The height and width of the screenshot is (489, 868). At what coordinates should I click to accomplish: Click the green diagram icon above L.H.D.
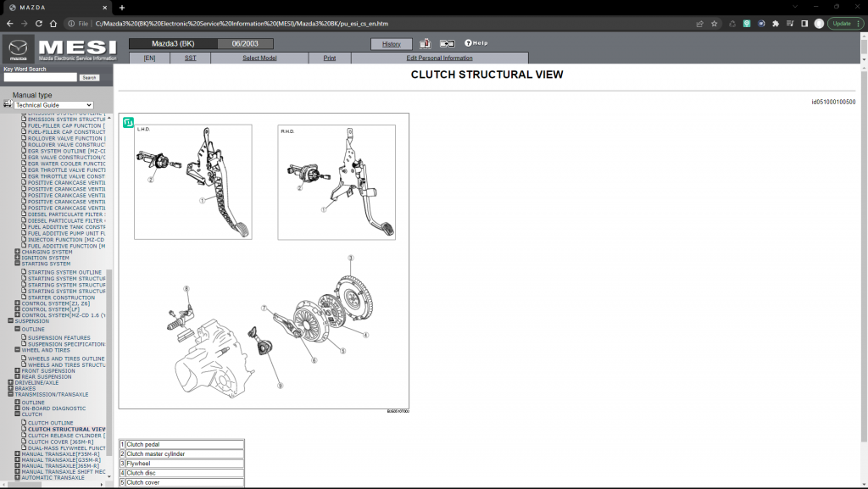coord(128,122)
